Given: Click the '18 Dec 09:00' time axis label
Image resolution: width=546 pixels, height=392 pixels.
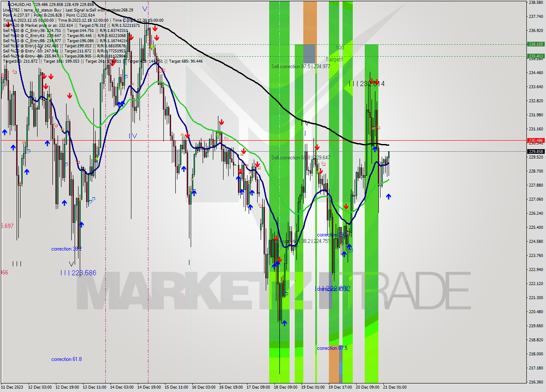Looking at the screenshot, I should pos(285,387).
